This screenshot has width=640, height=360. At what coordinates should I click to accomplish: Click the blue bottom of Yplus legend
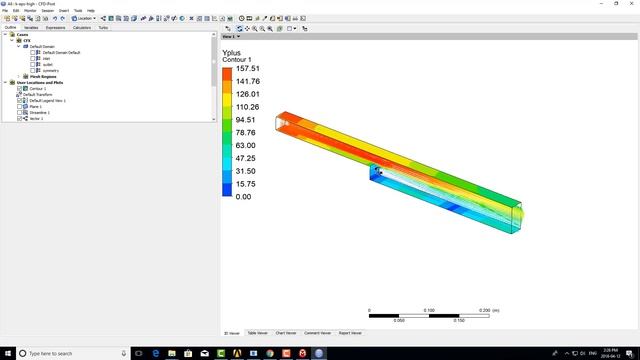[x=227, y=190]
